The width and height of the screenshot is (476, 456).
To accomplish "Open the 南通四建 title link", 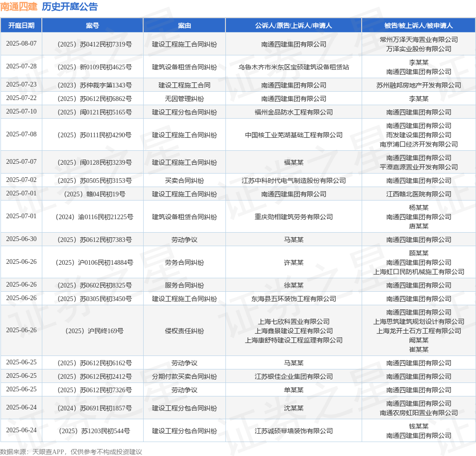I will 19,7.
